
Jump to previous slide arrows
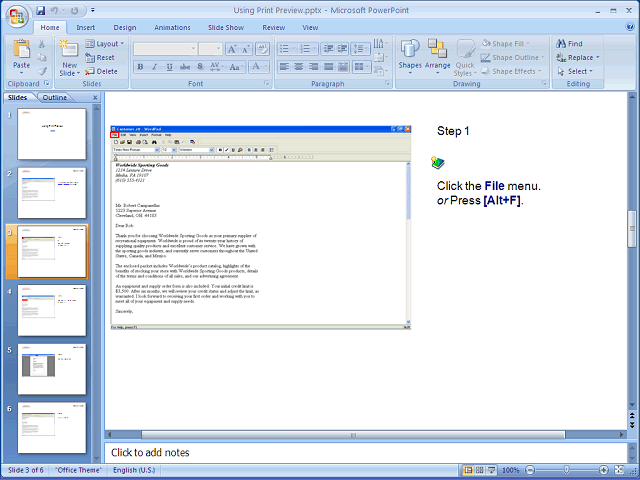(x=632, y=416)
